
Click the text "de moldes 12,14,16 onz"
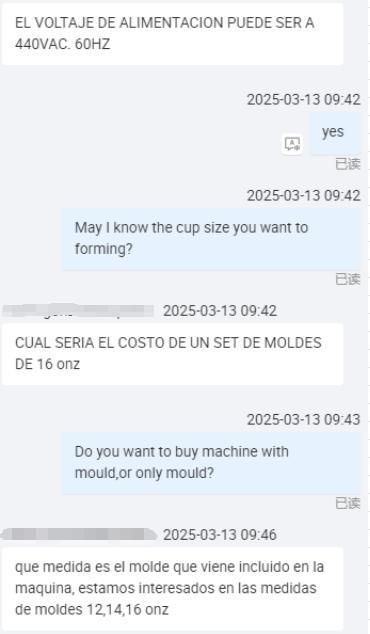pyautogui.click(x=92, y=609)
